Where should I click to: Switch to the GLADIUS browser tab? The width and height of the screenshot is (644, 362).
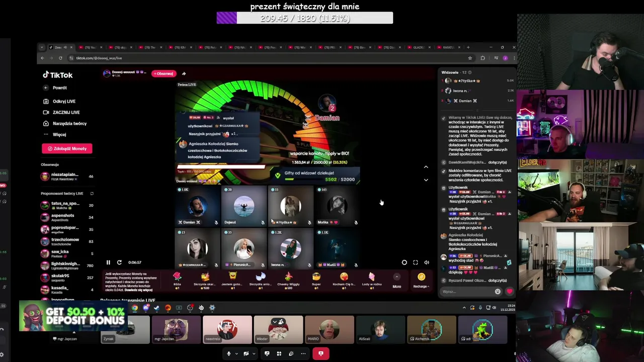click(x=421, y=47)
